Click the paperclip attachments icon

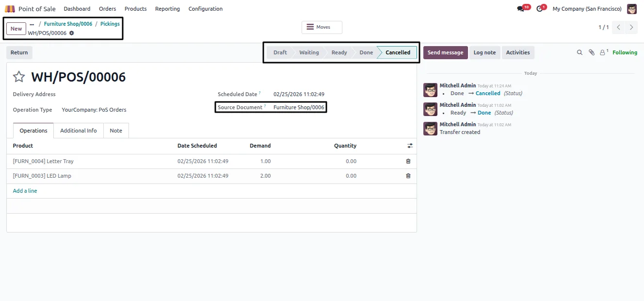[592, 52]
